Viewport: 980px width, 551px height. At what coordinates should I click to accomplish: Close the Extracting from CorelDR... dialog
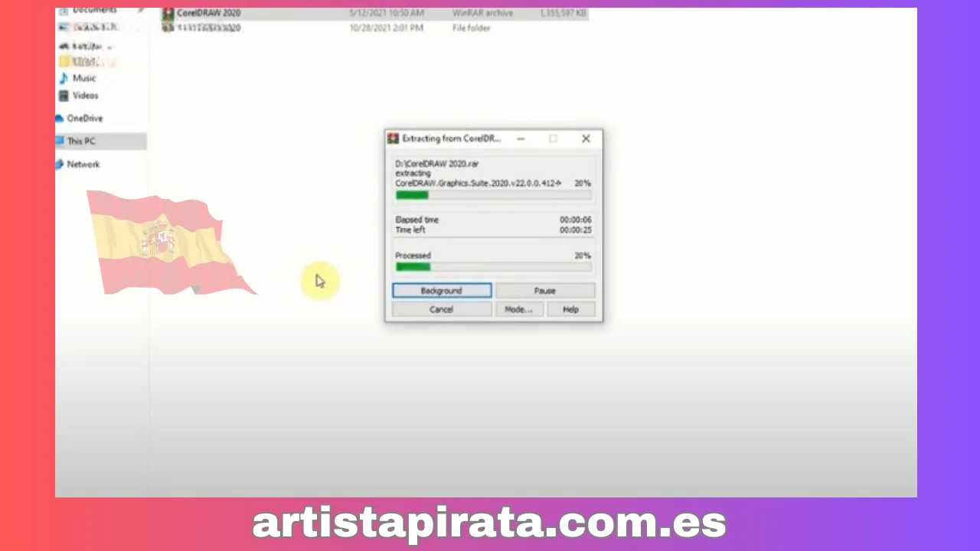coord(586,139)
